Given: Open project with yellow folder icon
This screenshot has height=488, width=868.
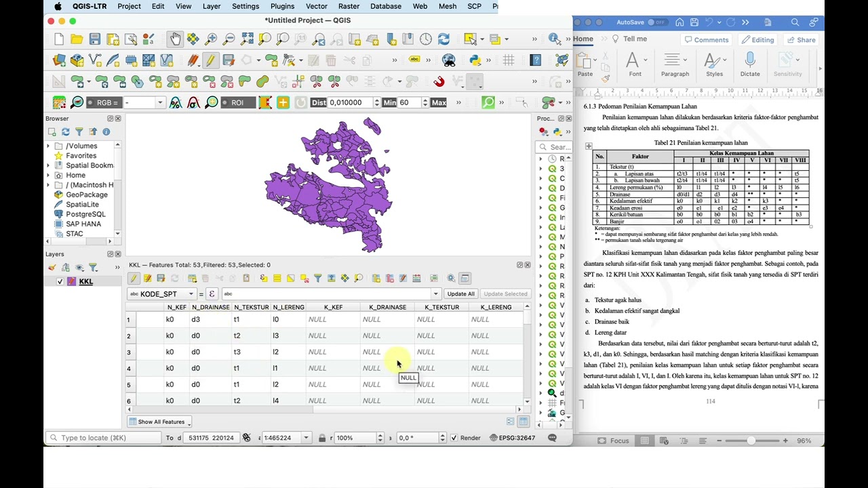Looking at the screenshot, I should pos(77,39).
